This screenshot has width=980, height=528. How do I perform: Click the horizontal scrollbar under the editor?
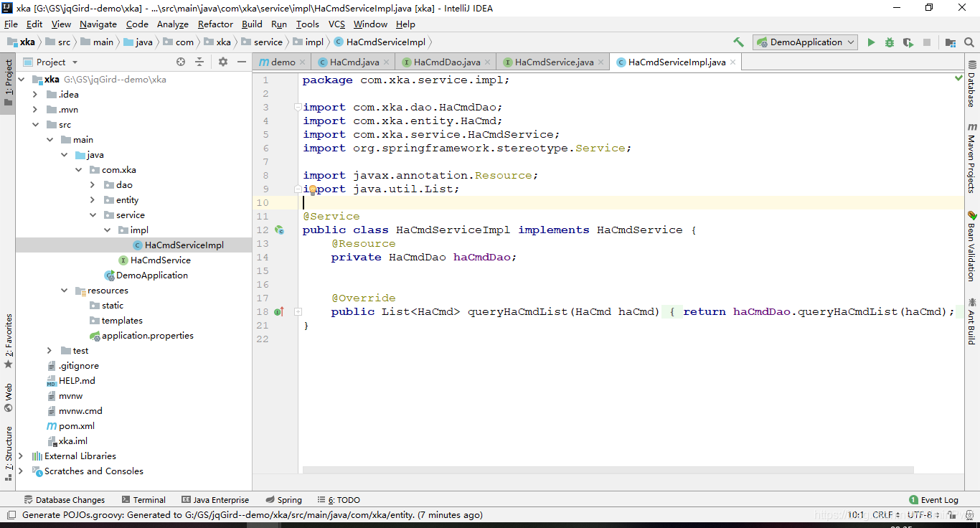[608, 471]
